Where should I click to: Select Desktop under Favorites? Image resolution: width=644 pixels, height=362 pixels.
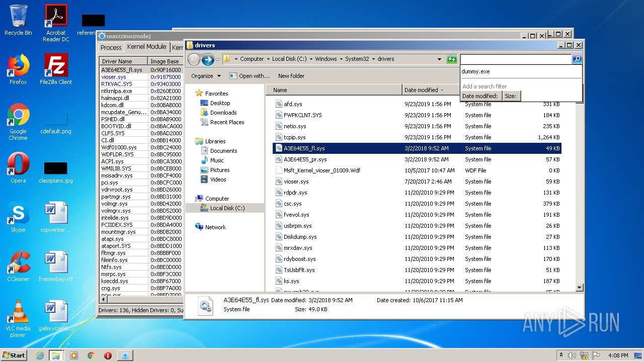coord(220,103)
